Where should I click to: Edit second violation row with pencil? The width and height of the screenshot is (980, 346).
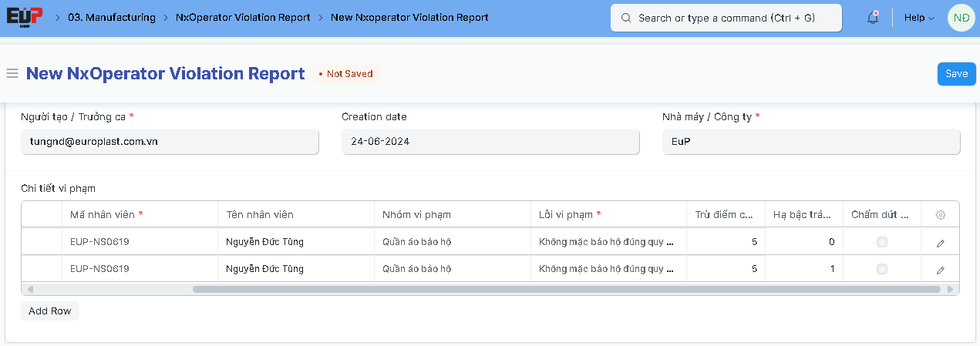[940, 270]
